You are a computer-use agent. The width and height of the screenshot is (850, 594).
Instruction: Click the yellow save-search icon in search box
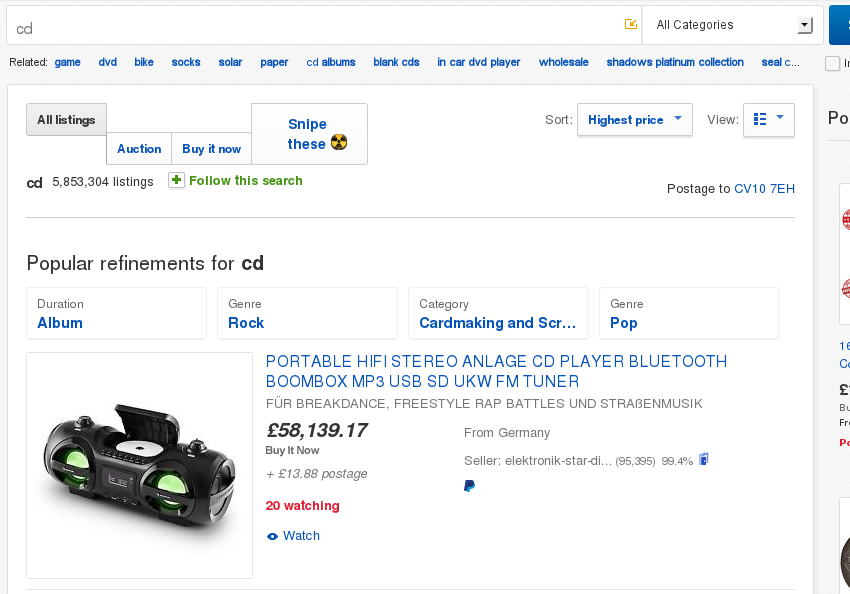pos(630,24)
